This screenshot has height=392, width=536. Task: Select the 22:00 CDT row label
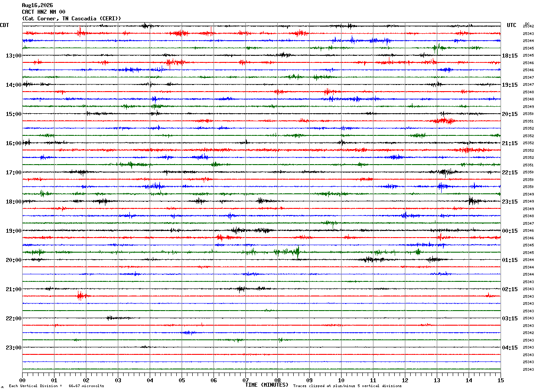[x=14, y=319]
